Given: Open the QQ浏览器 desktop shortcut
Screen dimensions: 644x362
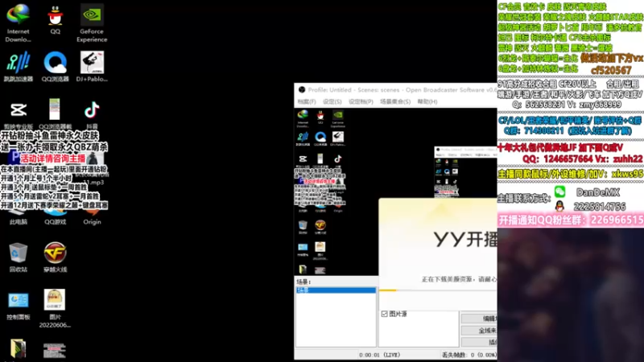Looking at the screenshot, I should point(55,67).
